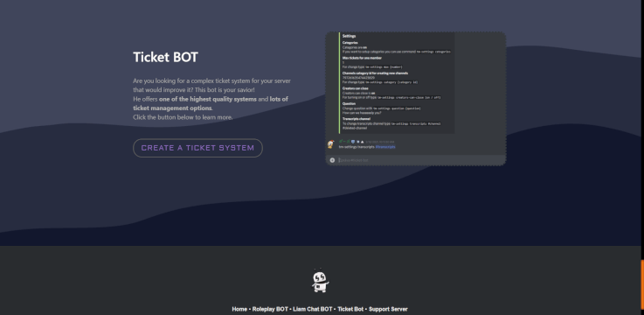Open the Liam Chat BOT footer link
The height and width of the screenshot is (315, 644).
(313, 309)
